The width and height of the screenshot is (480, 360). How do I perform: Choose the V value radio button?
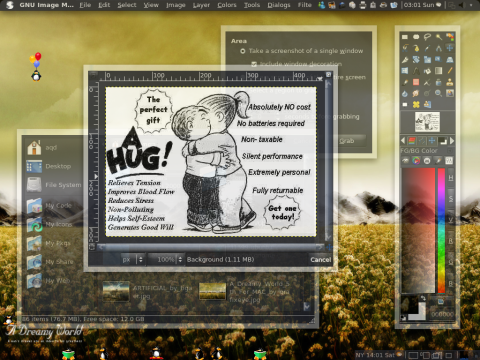(451, 220)
